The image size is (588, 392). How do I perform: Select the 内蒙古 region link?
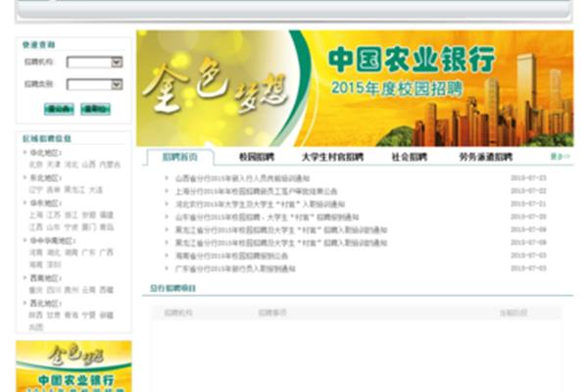tap(110, 165)
